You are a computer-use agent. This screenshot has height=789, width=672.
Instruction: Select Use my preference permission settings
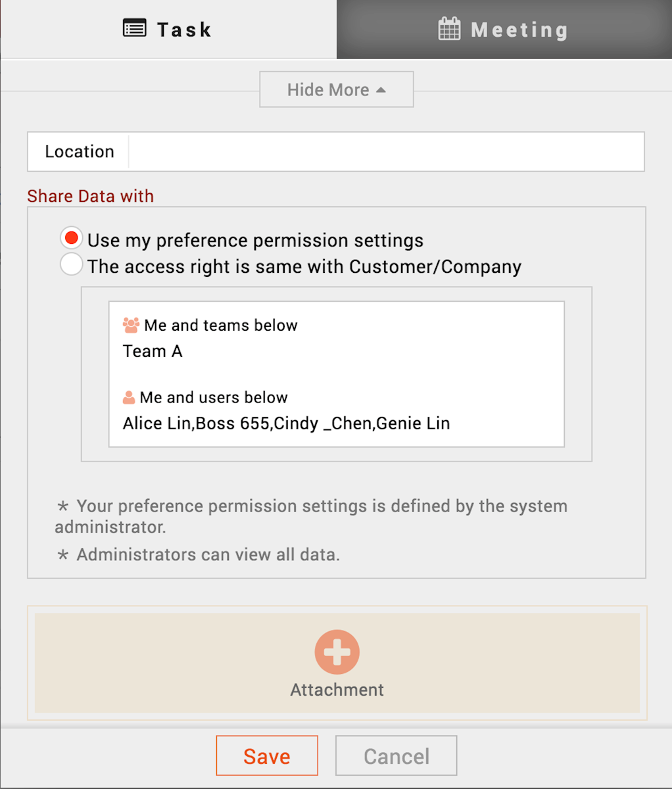72,238
